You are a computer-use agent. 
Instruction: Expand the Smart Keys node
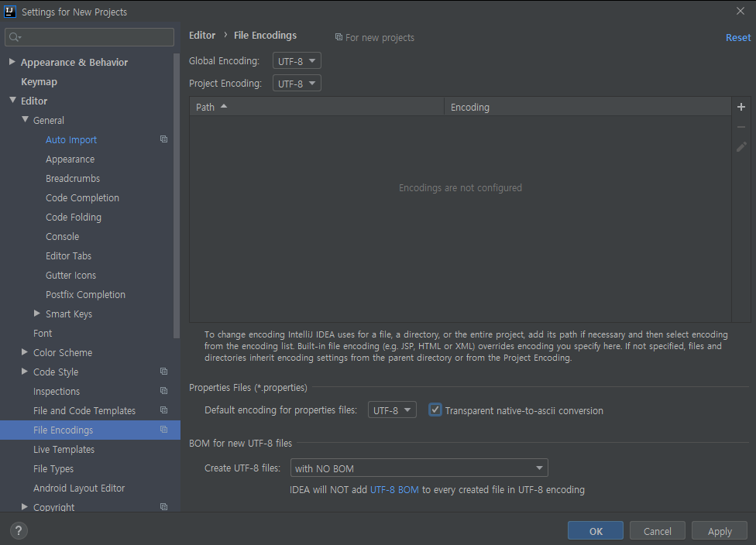click(x=37, y=314)
